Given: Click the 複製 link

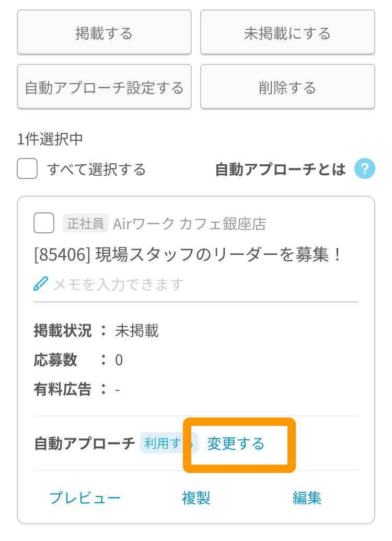Looking at the screenshot, I should coord(196,498).
